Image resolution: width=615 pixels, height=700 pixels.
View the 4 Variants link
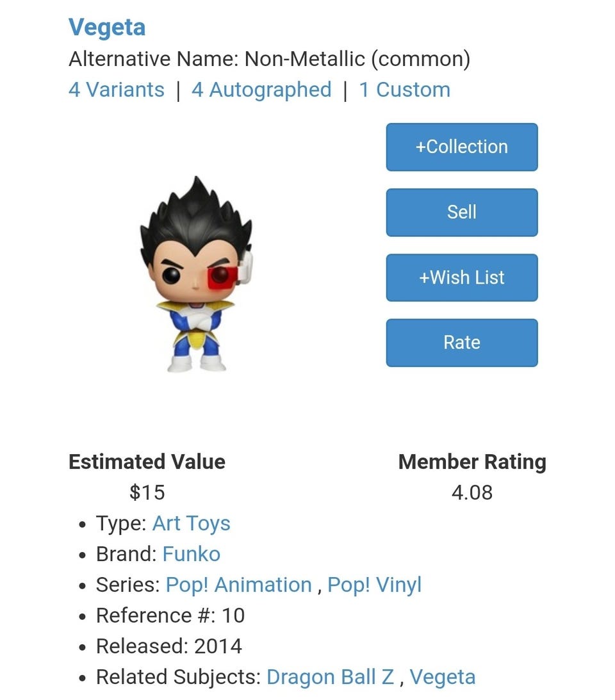pyautogui.click(x=117, y=90)
